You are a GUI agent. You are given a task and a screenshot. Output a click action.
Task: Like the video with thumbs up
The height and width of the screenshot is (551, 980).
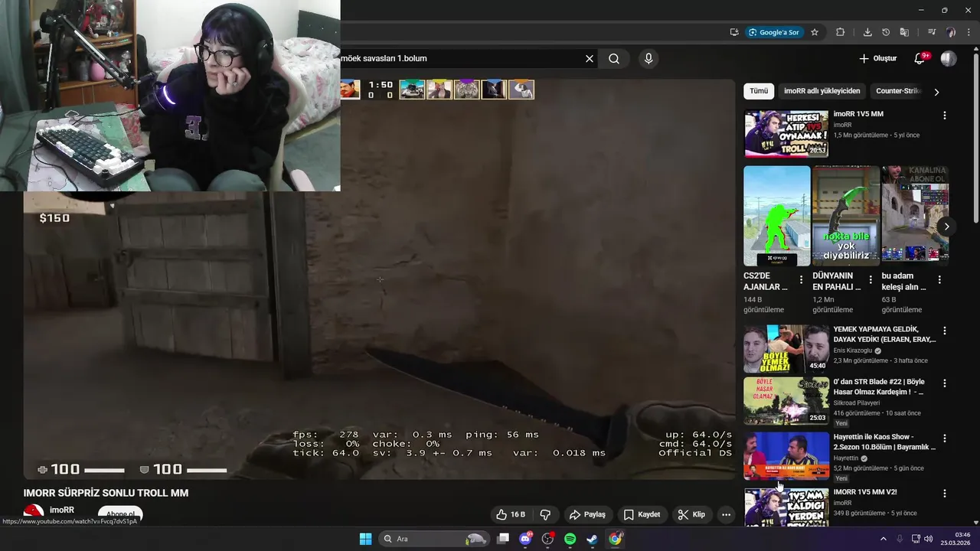click(x=511, y=514)
